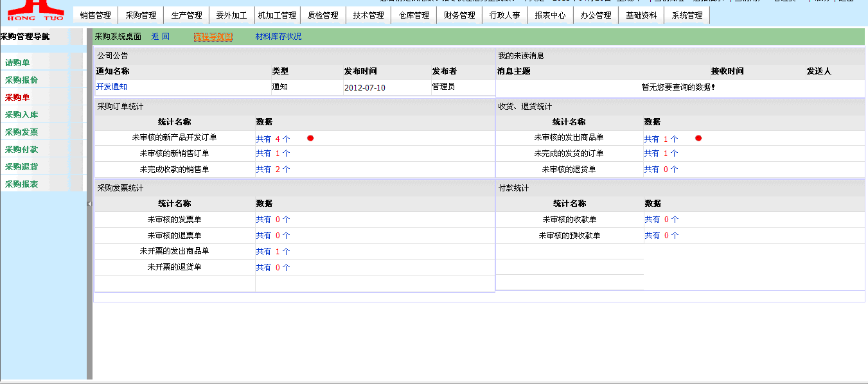Click the count link for 未完成的发货的订单

click(x=661, y=153)
